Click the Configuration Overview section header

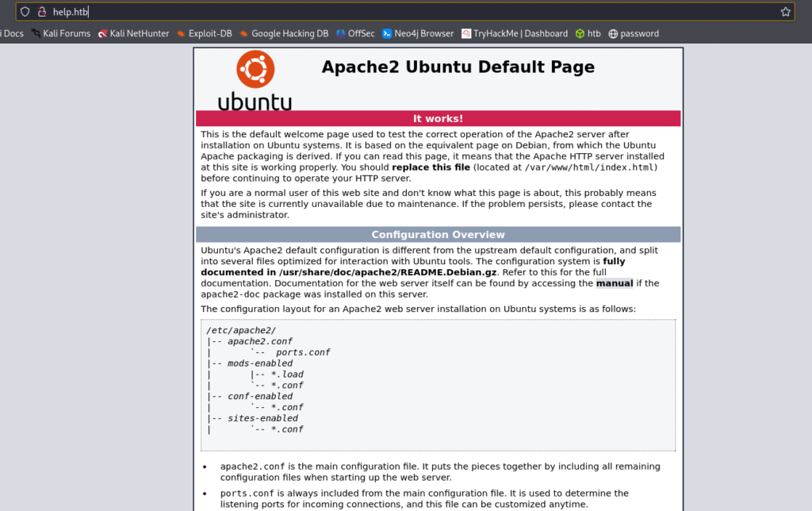pyautogui.click(x=438, y=235)
